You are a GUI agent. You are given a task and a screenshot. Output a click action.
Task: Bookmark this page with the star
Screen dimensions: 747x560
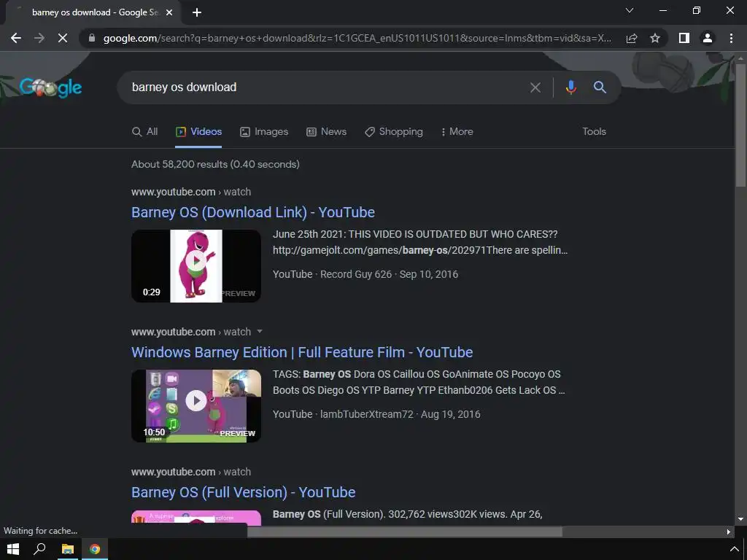(655, 38)
